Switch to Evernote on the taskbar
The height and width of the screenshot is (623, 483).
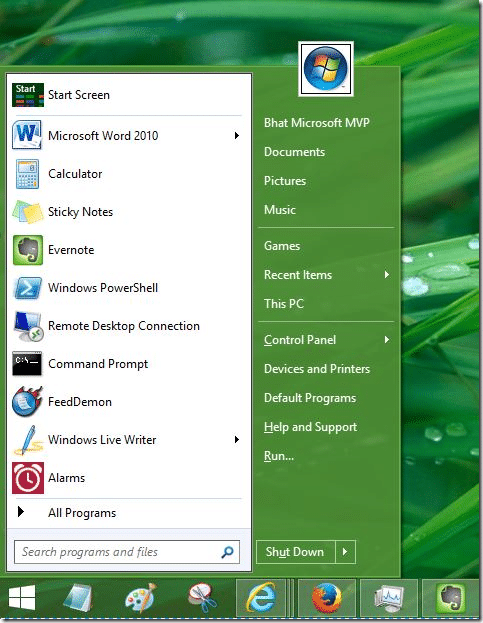point(450,598)
